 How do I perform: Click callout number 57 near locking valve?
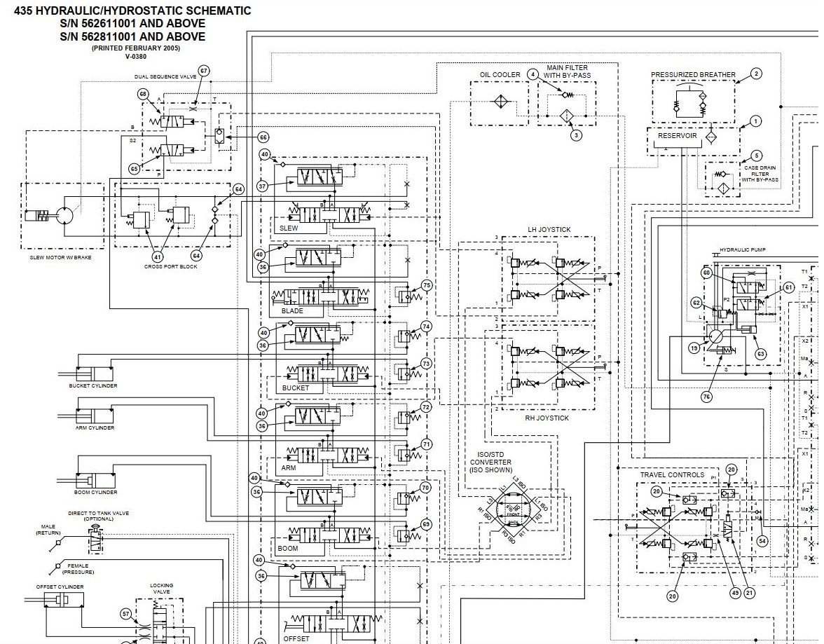pos(125,613)
